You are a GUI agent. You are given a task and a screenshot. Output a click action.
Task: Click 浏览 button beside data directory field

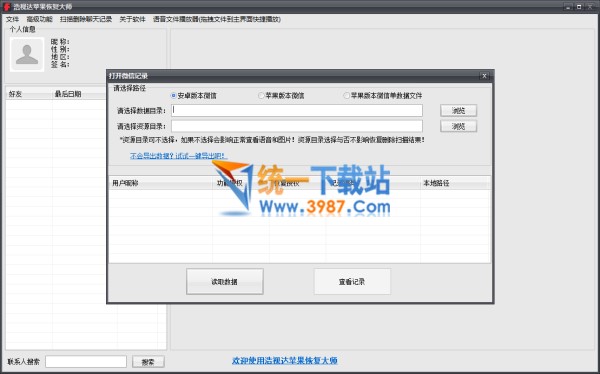pyautogui.click(x=458, y=111)
